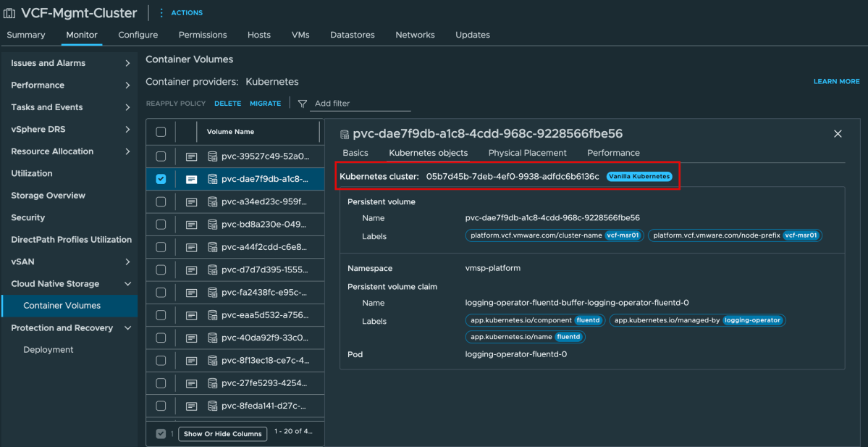
Task: Expand Tasks and Events section
Action: coord(127,107)
